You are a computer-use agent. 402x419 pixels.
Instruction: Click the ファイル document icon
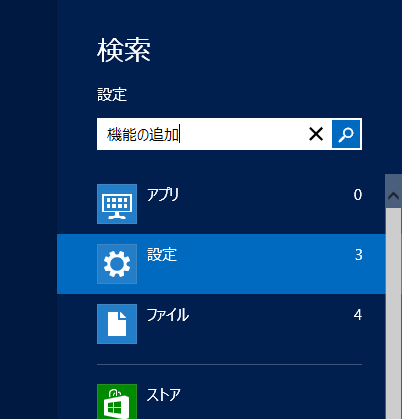[117, 324]
